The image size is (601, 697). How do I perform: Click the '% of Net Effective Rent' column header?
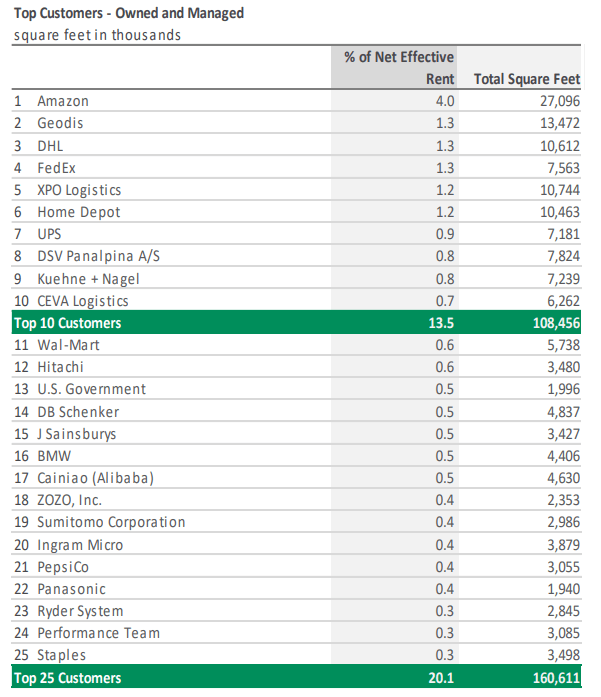(x=399, y=68)
